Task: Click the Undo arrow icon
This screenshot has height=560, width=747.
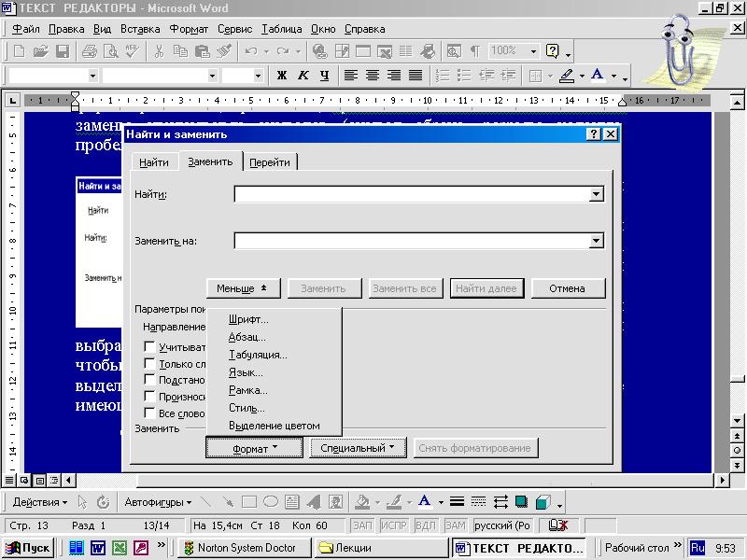Action: point(251,51)
